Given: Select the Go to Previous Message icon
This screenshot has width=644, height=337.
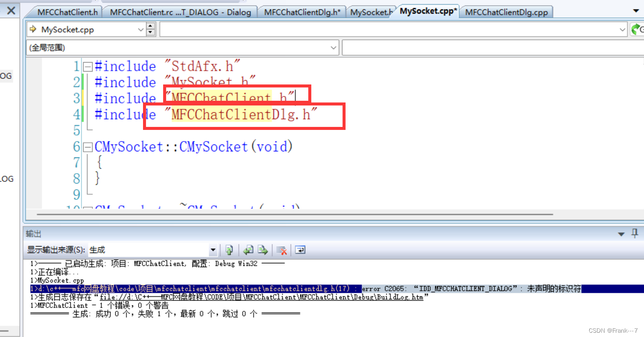Looking at the screenshot, I should 248,250.
